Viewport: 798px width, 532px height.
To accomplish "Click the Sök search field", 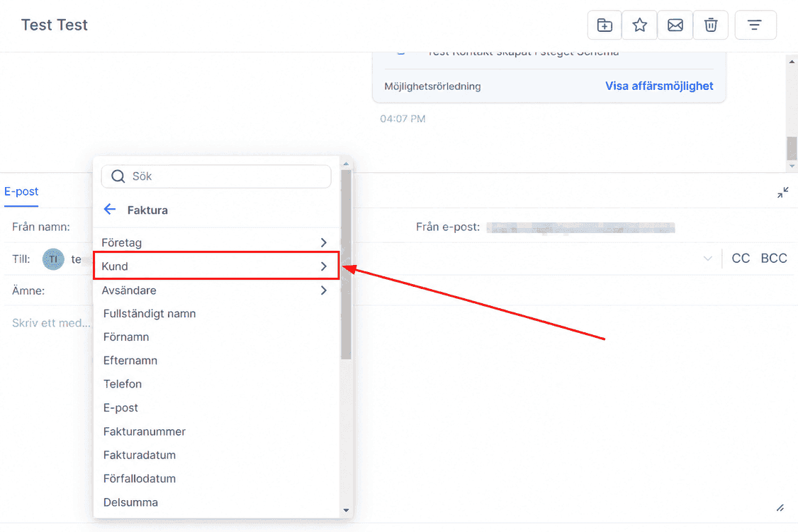I will click(x=216, y=176).
